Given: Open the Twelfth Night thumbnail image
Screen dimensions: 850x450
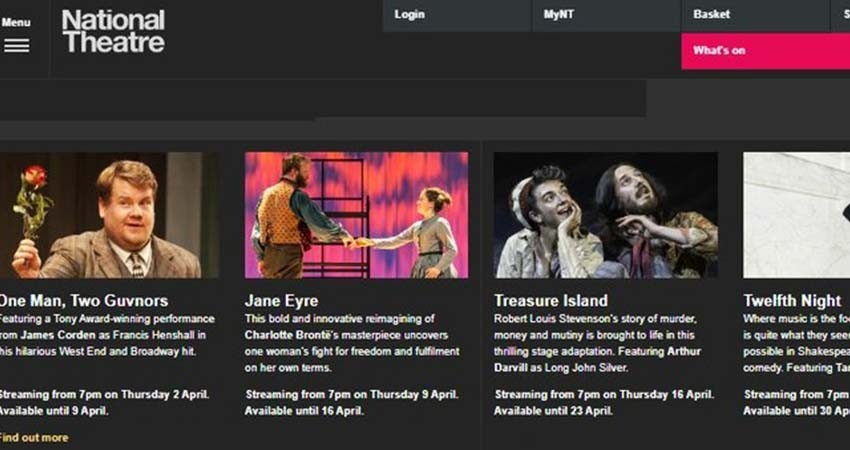Looking at the screenshot, I should [x=796, y=215].
